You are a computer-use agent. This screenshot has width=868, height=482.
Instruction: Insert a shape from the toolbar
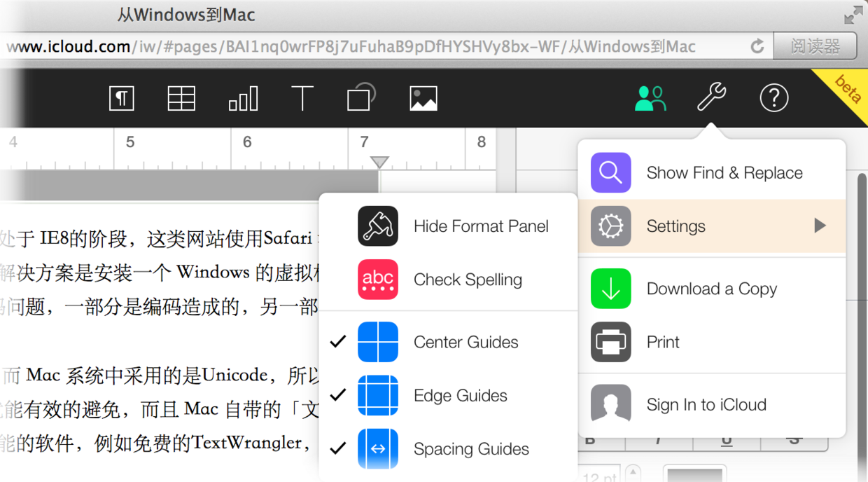[x=361, y=97]
